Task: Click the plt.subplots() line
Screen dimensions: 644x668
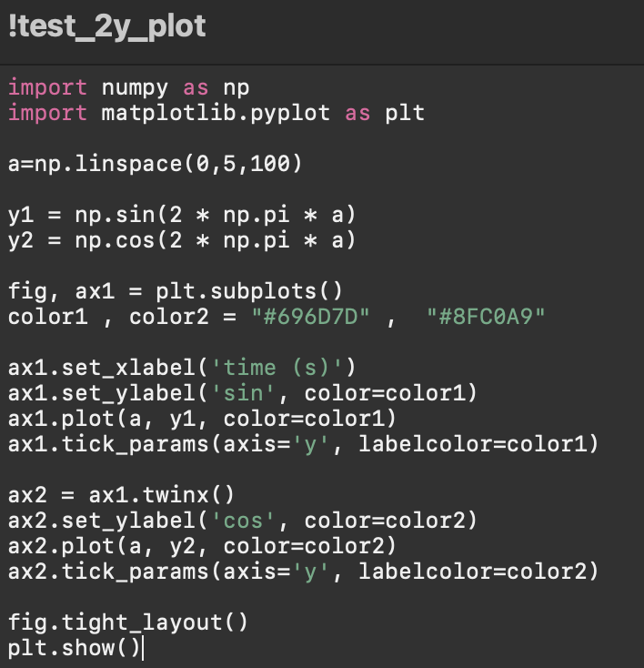Action: pyautogui.click(x=175, y=291)
